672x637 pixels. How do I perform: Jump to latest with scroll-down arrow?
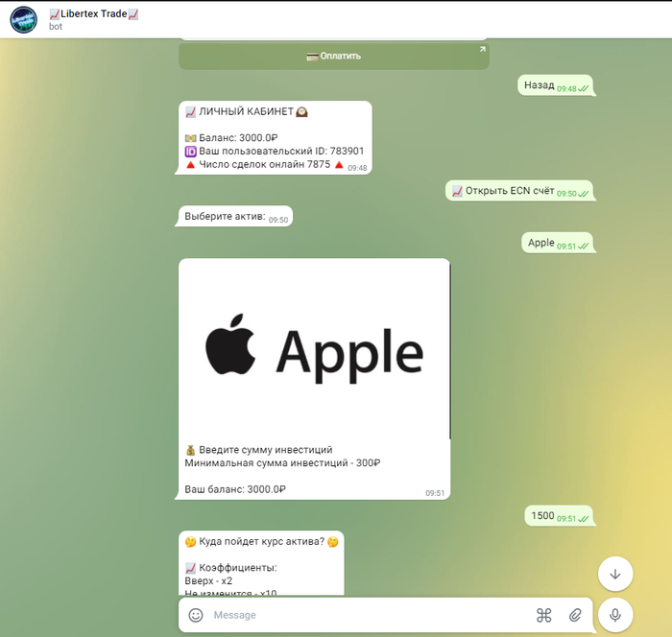tap(614, 574)
